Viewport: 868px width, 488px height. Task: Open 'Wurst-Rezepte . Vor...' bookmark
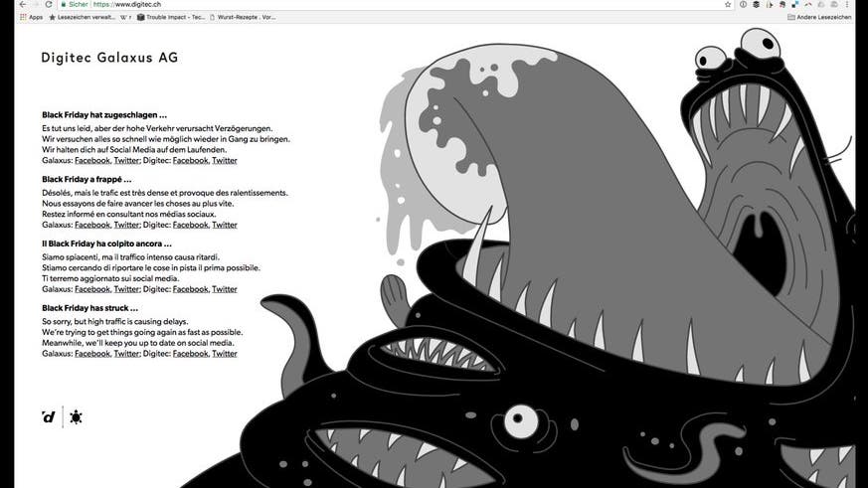(x=243, y=17)
